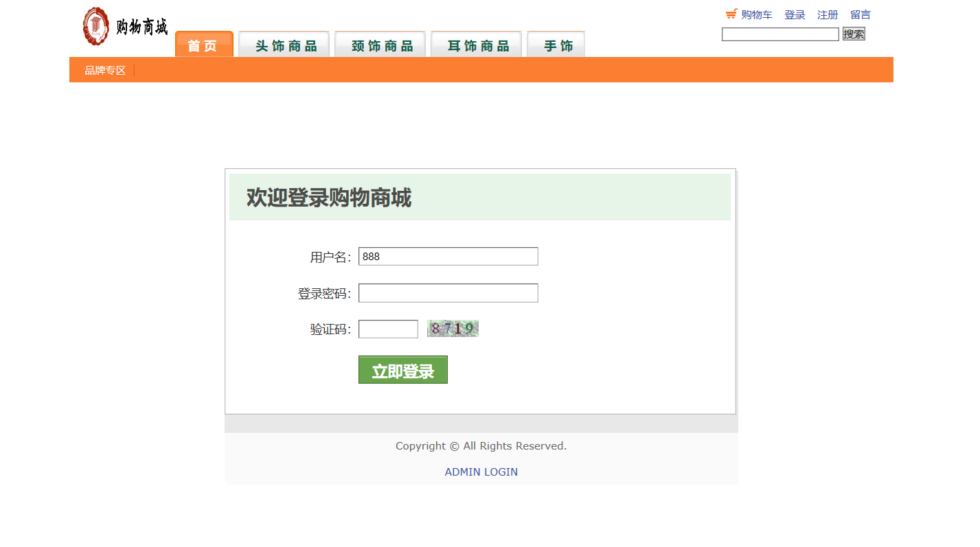Open 品牌专区 in the orange bar

point(105,70)
